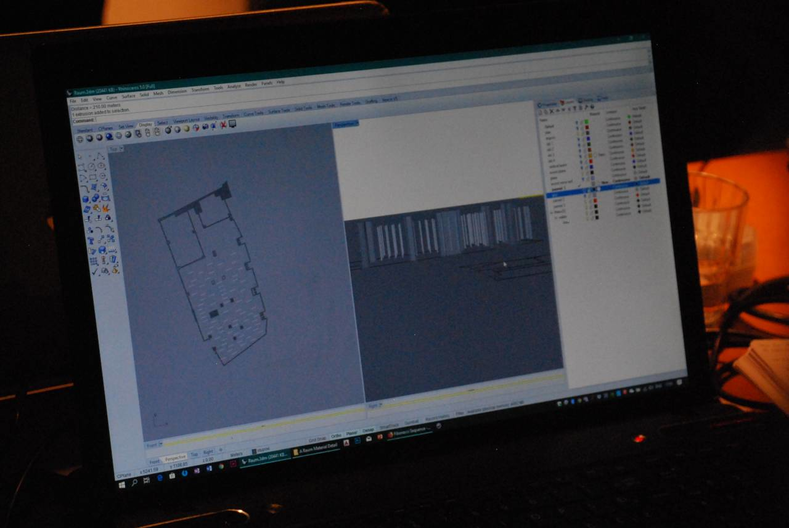Click the Windows Start button
Viewport: 789px width, 528px height.
pyautogui.click(x=123, y=484)
